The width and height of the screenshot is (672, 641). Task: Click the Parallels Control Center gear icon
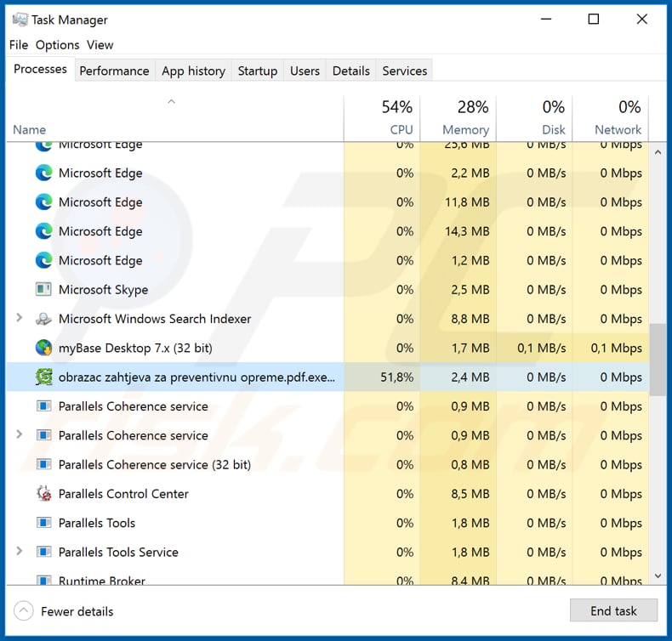[43, 493]
